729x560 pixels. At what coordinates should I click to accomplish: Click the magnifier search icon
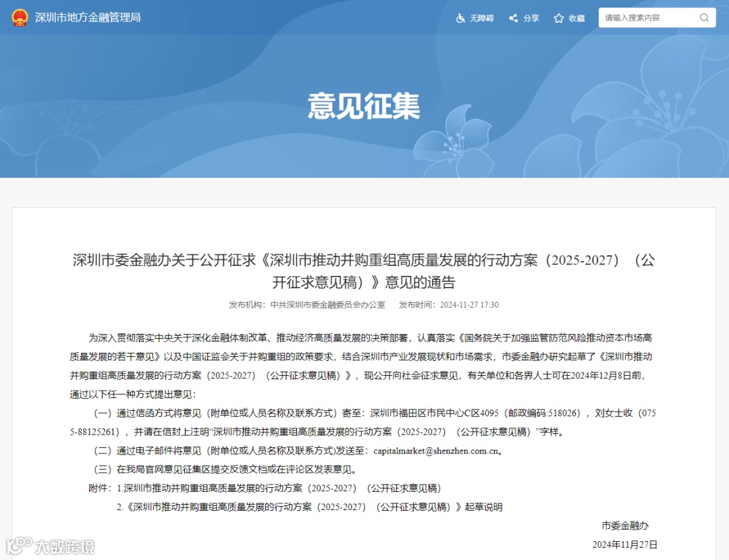pyautogui.click(x=704, y=18)
